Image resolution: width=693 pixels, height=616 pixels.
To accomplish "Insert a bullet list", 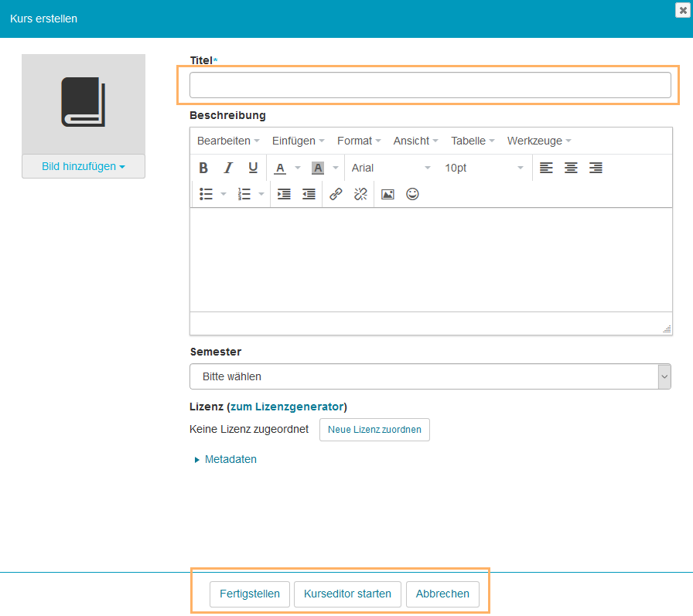I will 206,194.
